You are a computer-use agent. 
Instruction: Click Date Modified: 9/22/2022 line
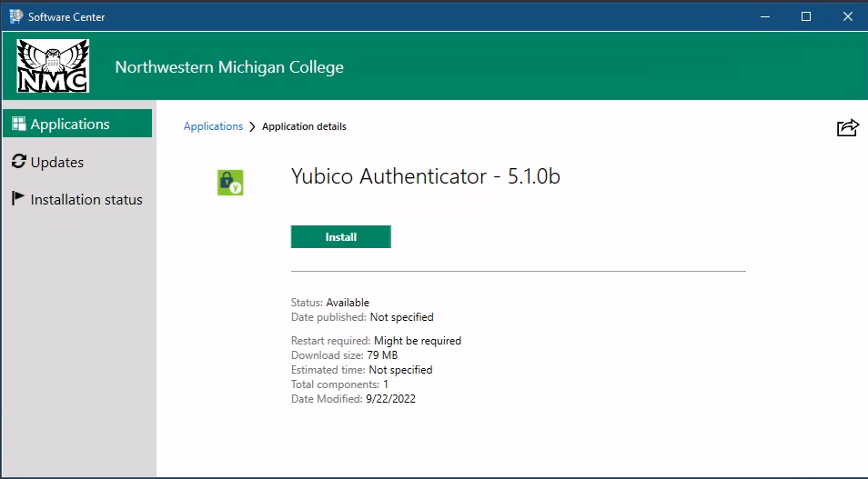coord(353,399)
